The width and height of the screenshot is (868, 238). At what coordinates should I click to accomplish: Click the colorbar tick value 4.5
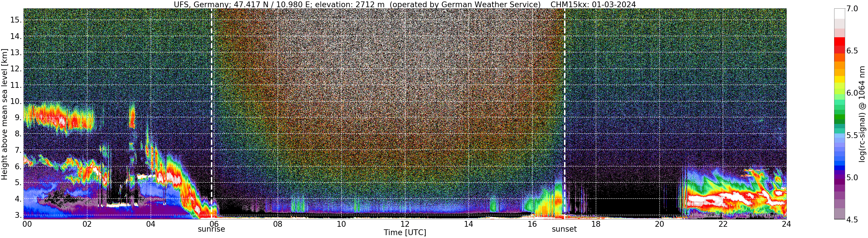tap(852, 220)
